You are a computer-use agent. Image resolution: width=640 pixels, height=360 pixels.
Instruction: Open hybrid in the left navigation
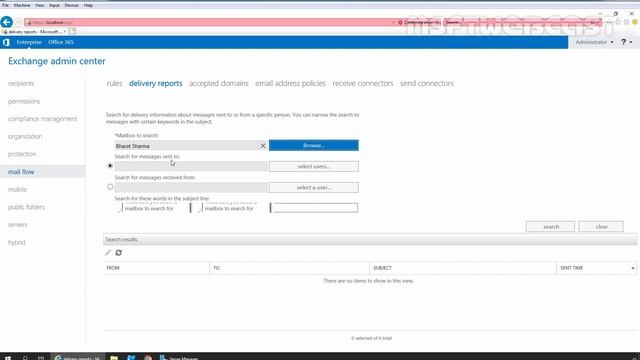coord(16,242)
